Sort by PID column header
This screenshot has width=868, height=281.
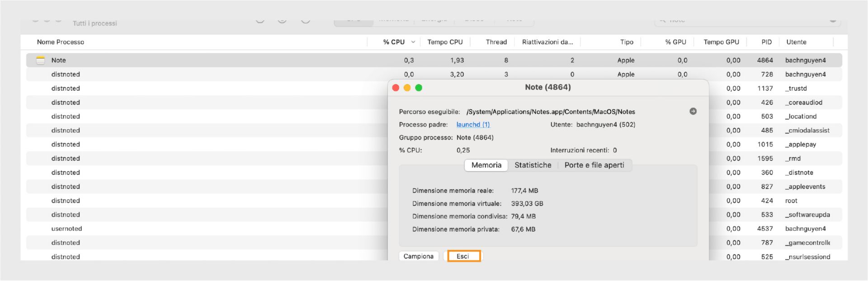click(x=766, y=42)
